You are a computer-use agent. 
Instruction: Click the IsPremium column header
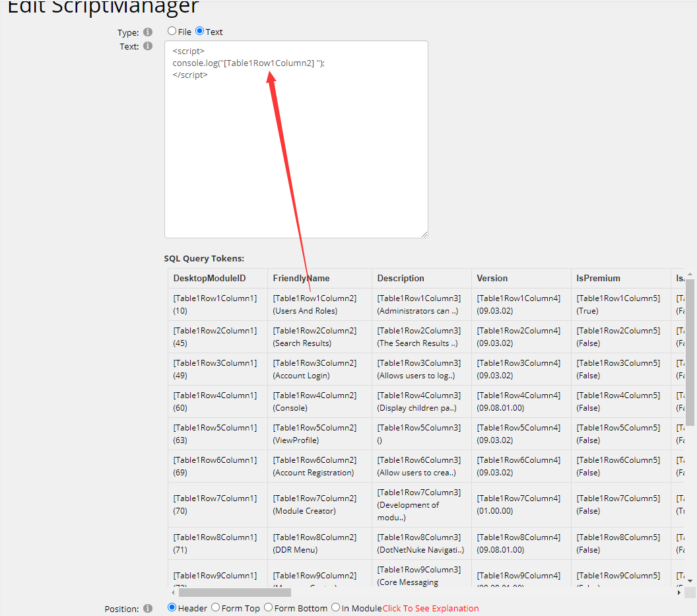(x=598, y=278)
